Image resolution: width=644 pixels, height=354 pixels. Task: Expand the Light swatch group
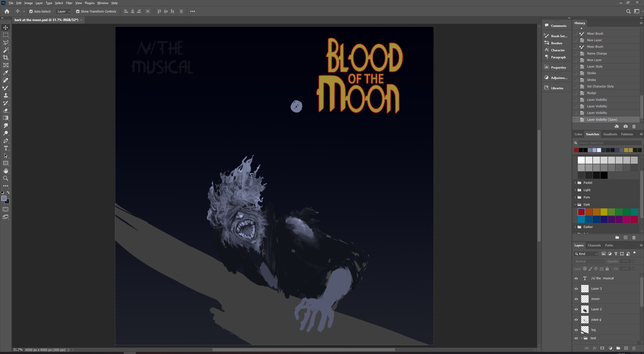(x=575, y=190)
